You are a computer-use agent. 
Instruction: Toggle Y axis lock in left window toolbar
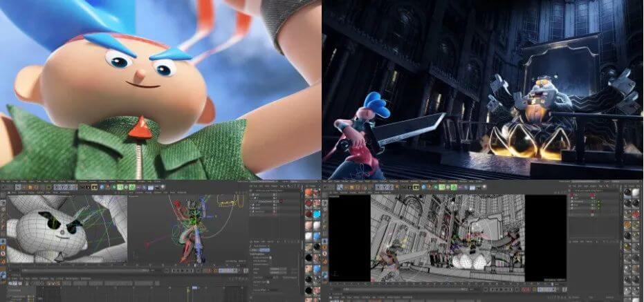click(x=62, y=187)
